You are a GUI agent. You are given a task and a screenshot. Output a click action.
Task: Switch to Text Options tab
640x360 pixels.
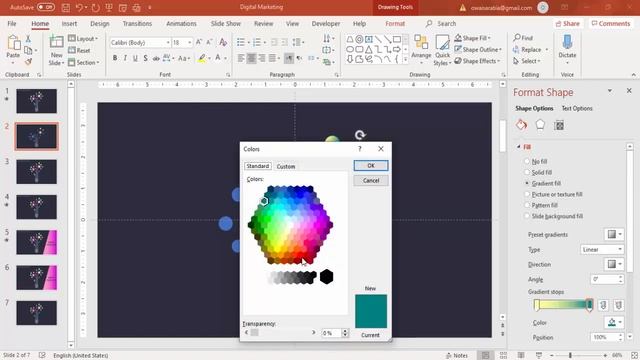coord(577,108)
